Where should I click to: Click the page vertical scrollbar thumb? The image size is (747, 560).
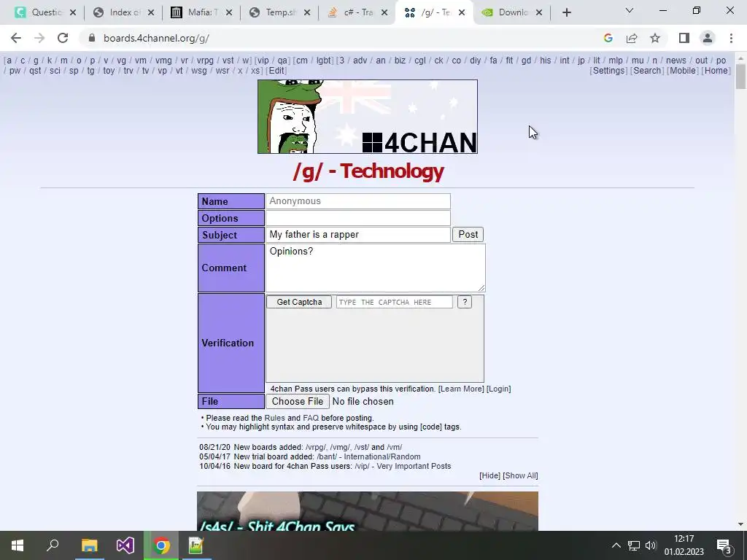[x=740, y=76]
